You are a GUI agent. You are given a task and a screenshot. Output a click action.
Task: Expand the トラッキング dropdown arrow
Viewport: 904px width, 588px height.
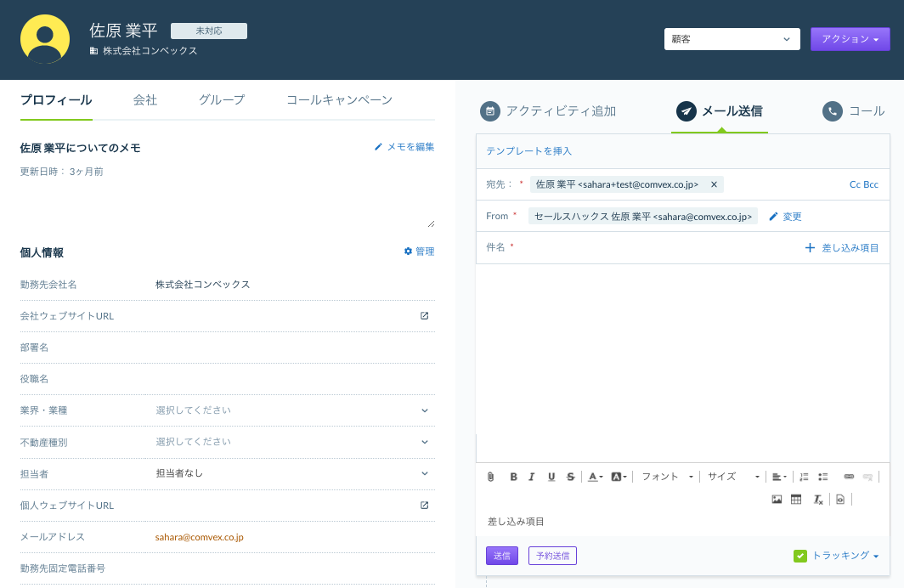point(876,557)
